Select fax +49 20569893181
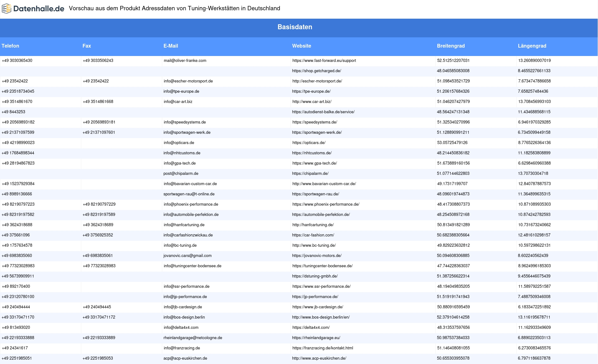Image resolution: width=598 pixels, height=364 pixels. (99, 122)
